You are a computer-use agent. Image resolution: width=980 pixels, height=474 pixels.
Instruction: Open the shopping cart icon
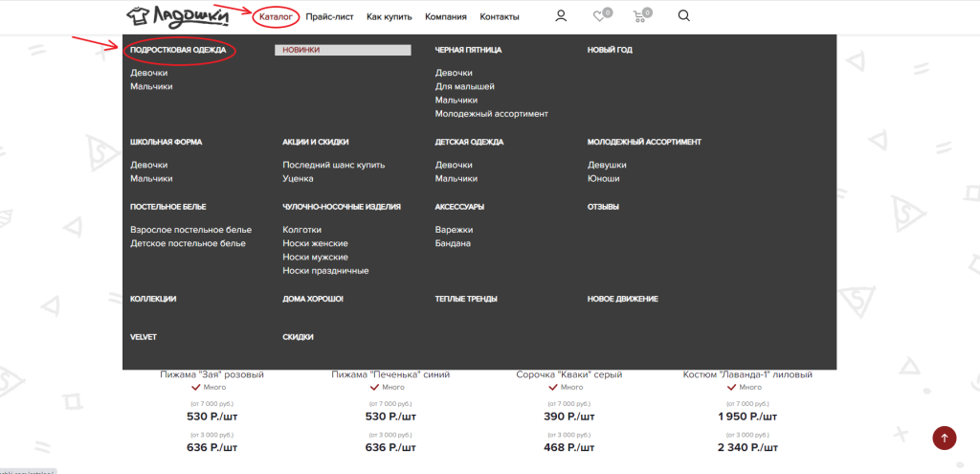[638, 17]
